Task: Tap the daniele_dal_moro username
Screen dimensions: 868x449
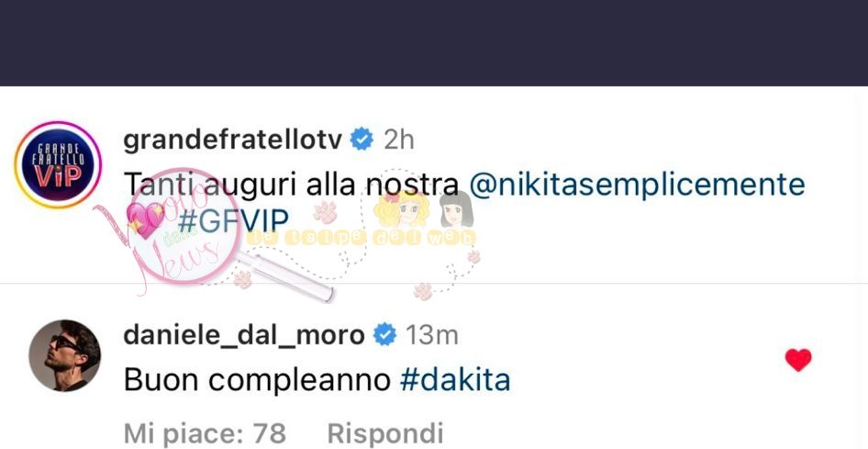Action: coord(243,335)
